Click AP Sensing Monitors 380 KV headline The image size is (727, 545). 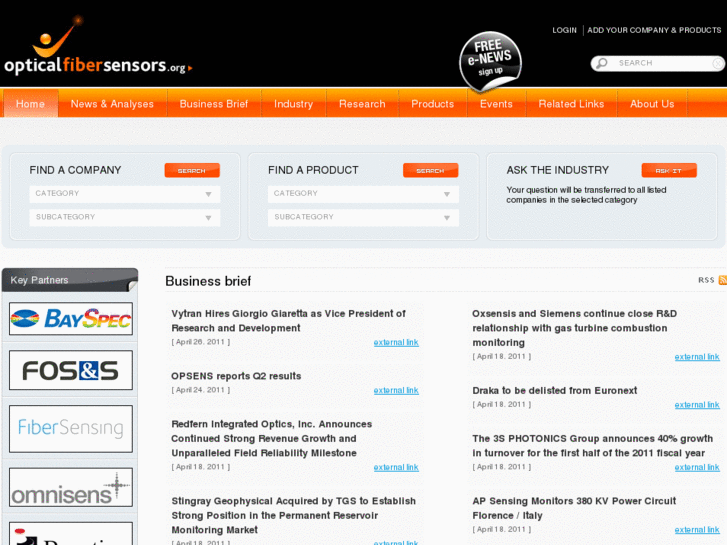pyautogui.click(x=574, y=508)
